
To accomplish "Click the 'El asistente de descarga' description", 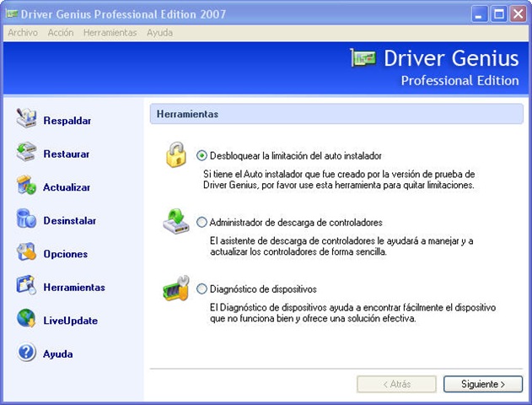I will [x=341, y=246].
